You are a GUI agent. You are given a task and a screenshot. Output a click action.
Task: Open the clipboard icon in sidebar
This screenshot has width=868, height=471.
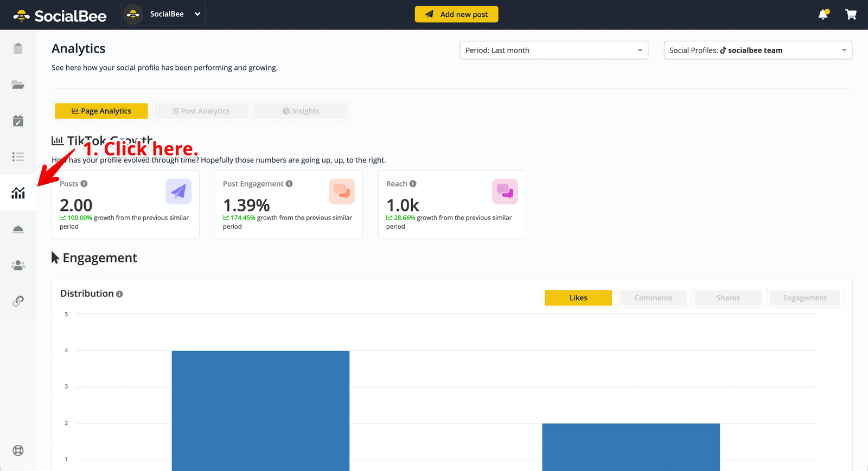click(x=18, y=48)
